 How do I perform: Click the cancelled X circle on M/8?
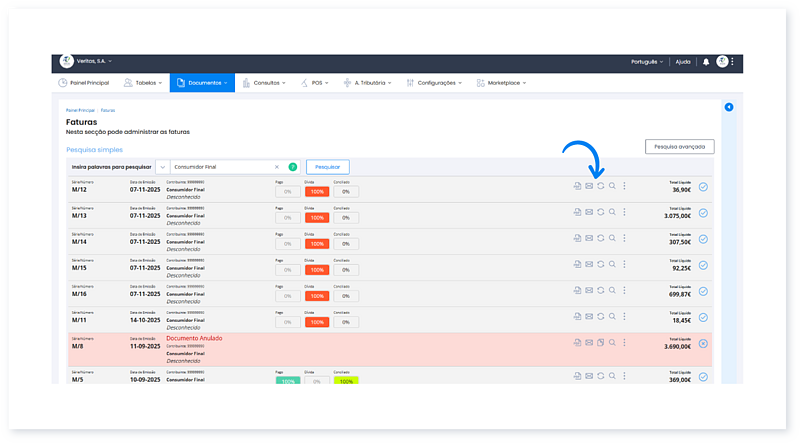pyautogui.click(x=703, y=344)
